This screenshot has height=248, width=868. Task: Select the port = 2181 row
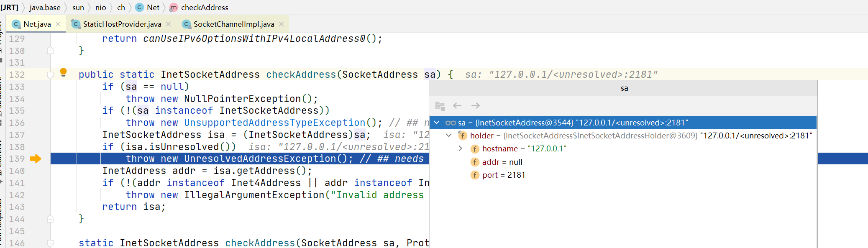click(623, 175)
